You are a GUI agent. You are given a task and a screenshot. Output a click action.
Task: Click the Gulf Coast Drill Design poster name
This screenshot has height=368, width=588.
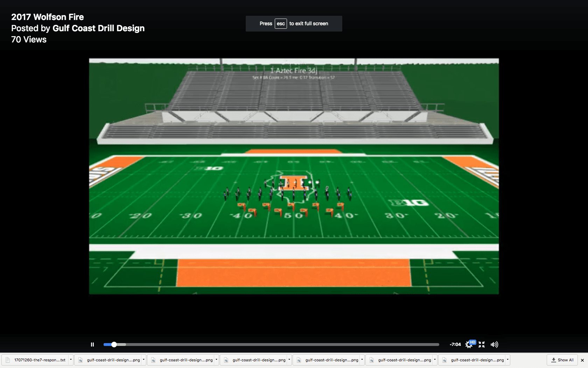coord(98,28)
